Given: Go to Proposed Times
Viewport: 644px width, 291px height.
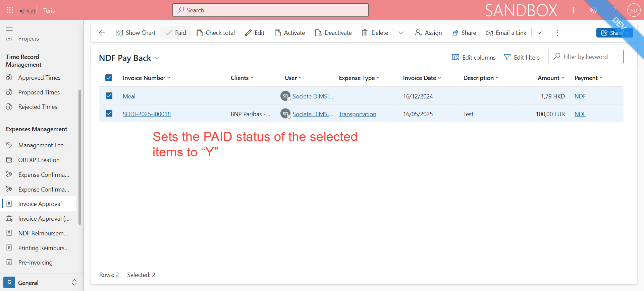Looking at the screenshot, I should [39, 92].
